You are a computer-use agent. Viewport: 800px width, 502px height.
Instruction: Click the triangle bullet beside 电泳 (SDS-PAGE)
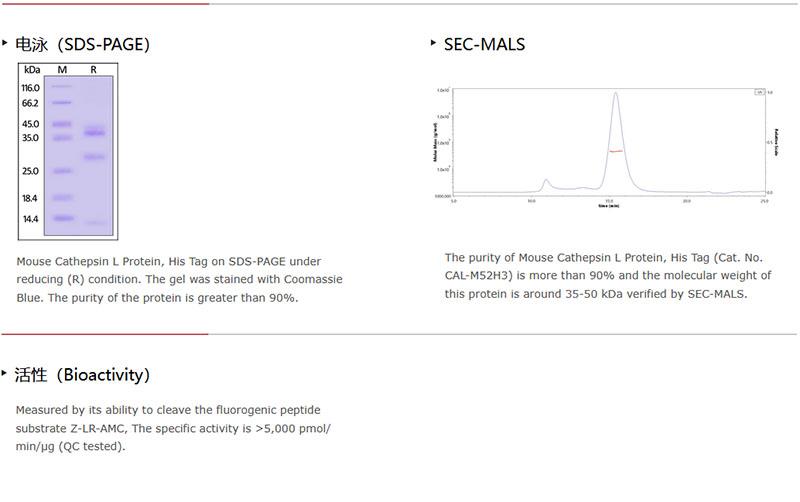tap(5, 43)
